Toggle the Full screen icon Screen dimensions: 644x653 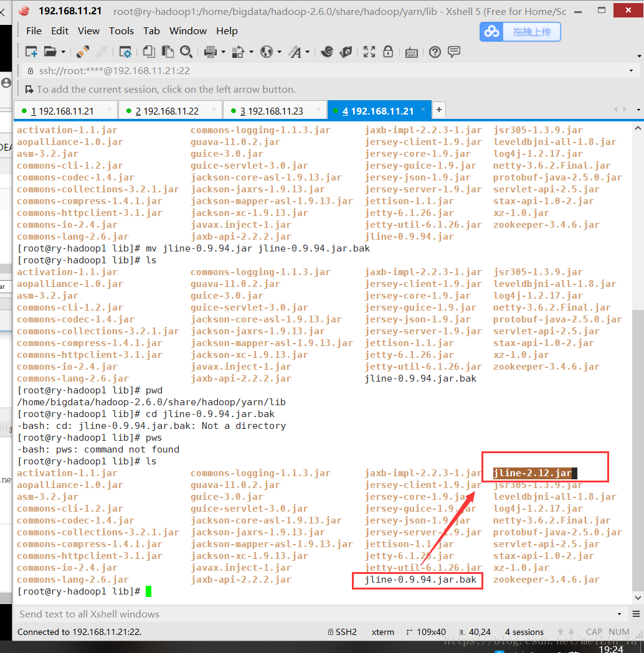(x=369, y=52)
